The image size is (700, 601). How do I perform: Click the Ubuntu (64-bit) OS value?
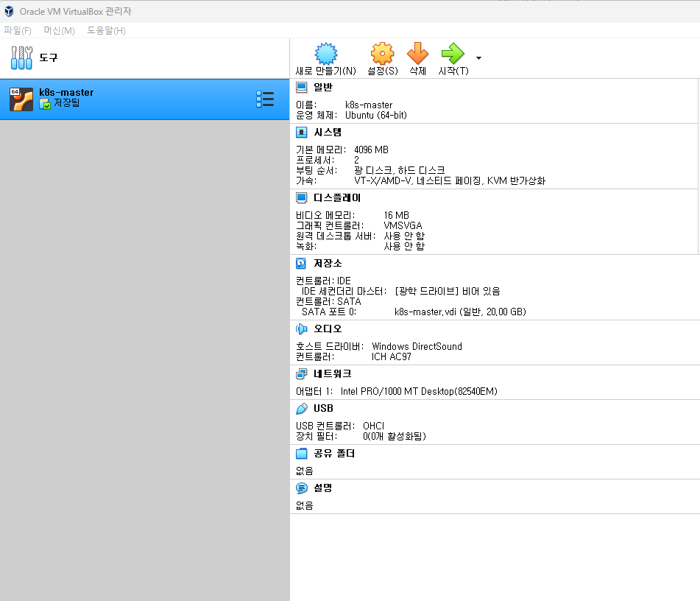coord(376,116)
